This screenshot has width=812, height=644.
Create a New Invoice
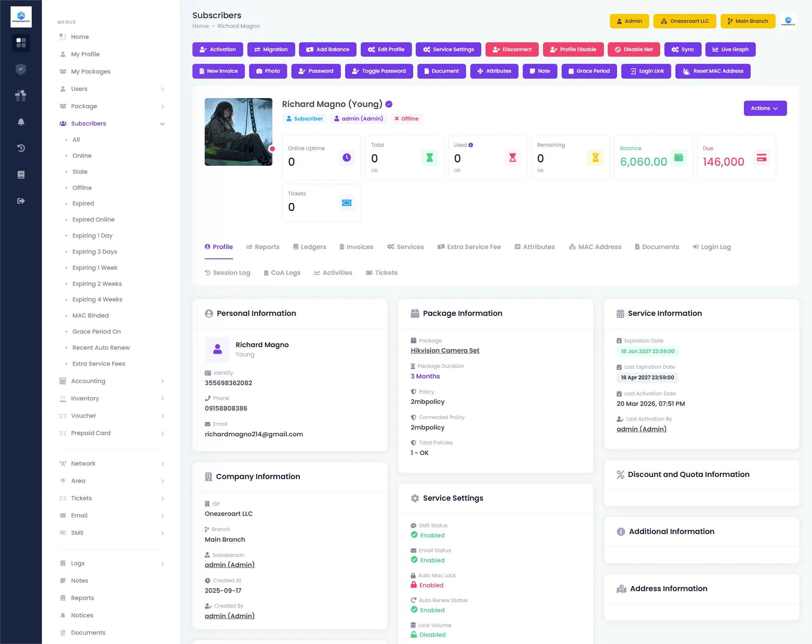(219, 71)
